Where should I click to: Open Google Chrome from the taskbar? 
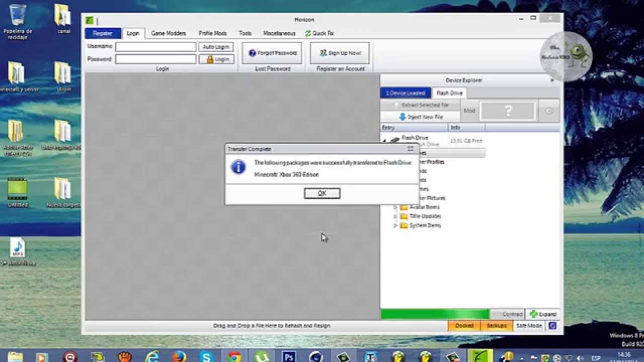pyautogui.click(x=234, y=356)
